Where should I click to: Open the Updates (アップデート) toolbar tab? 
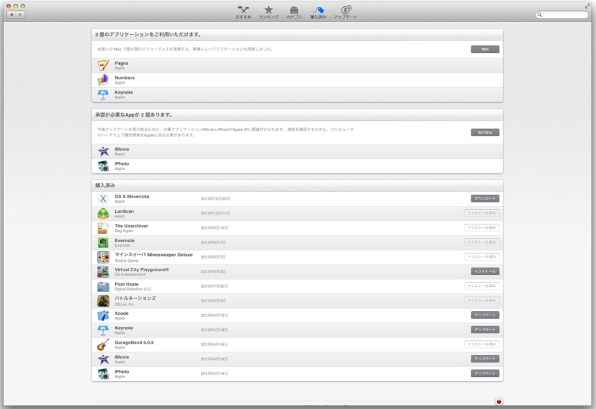coord(346,12)
